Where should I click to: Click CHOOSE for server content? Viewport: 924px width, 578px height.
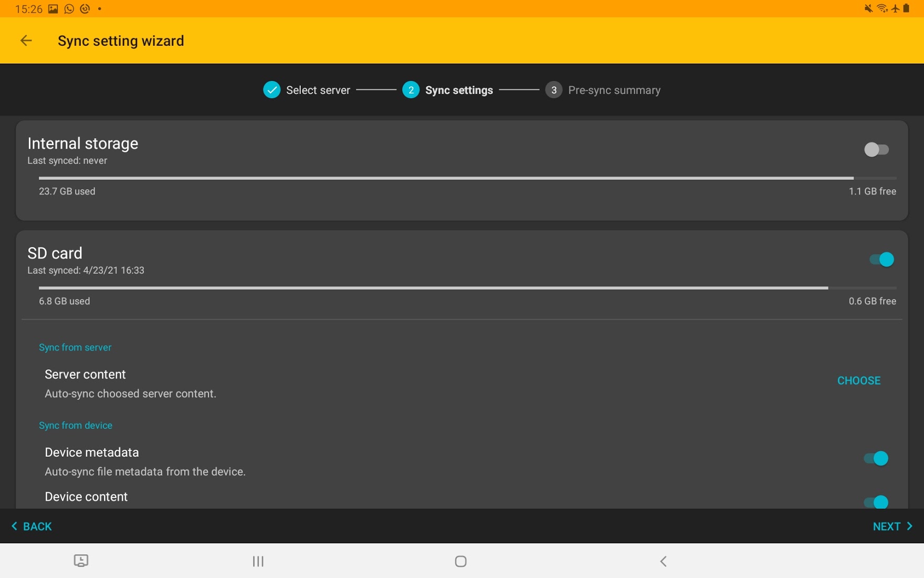point(858,380)
